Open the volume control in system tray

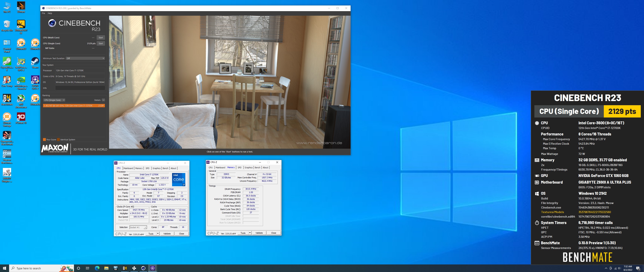[619, 268]
